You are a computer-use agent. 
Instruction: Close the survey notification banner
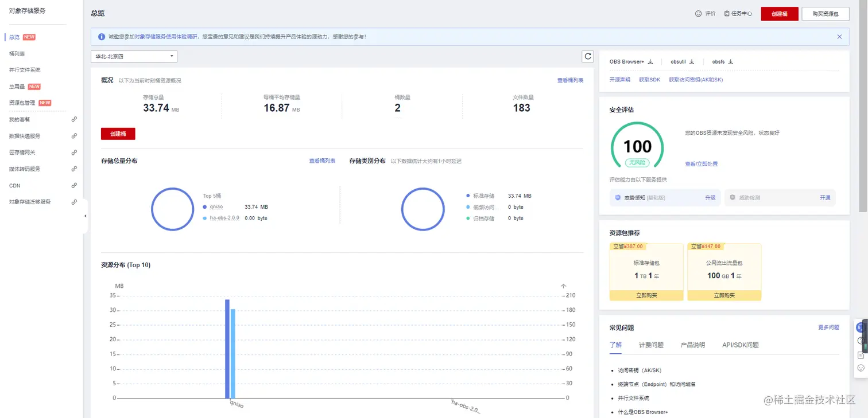pos(839,37)
